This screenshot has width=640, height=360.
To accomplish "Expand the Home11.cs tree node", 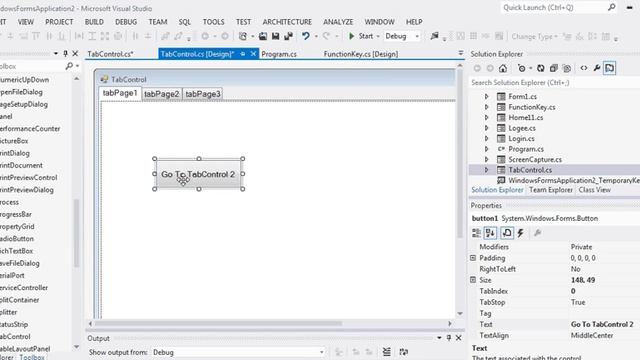I will pyautogui.click(x=487, y=118).
